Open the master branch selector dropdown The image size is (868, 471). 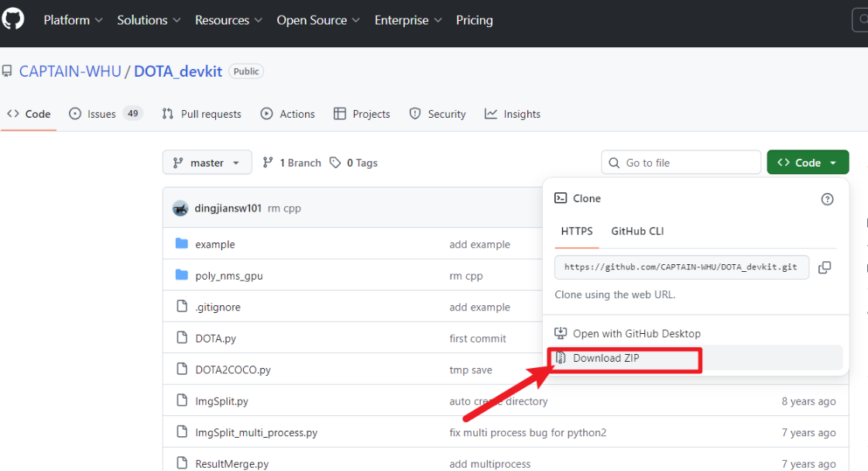(207, 163)
